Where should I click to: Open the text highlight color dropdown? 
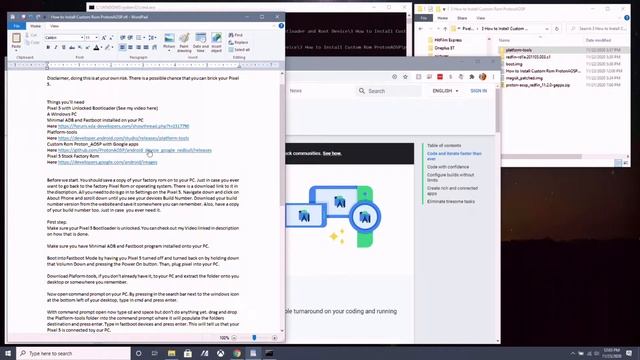point(113,48)
